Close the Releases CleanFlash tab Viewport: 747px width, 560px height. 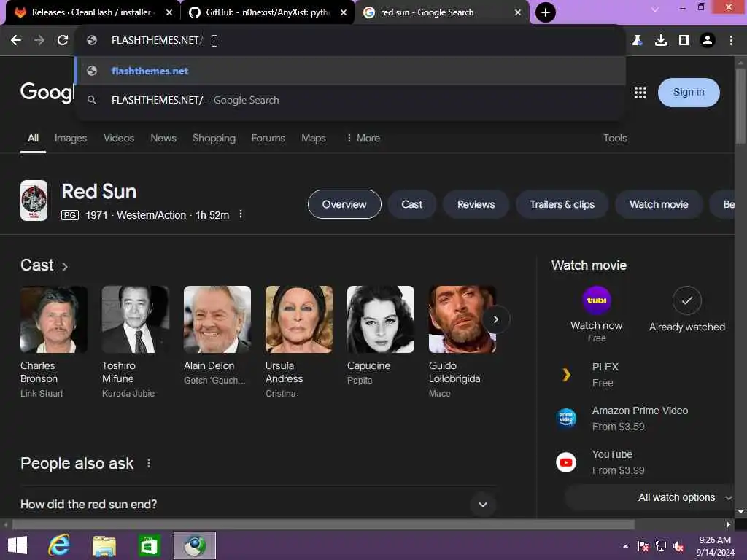click(x=169, y=12)
